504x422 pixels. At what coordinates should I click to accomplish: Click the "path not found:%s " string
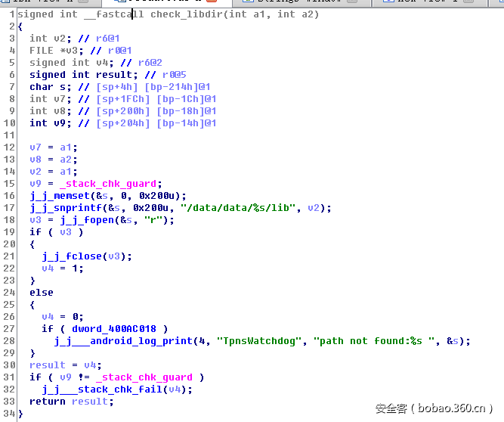(374, 341)
